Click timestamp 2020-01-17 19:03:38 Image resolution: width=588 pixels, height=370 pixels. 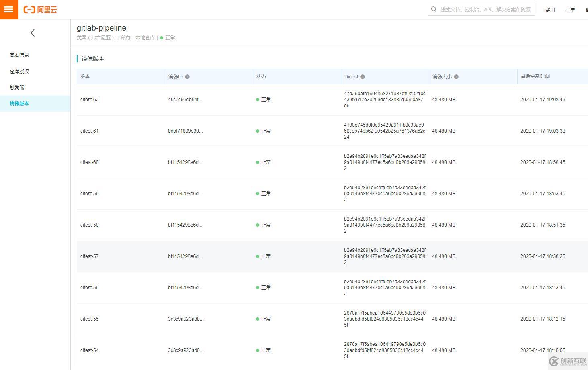click(543, 131)
